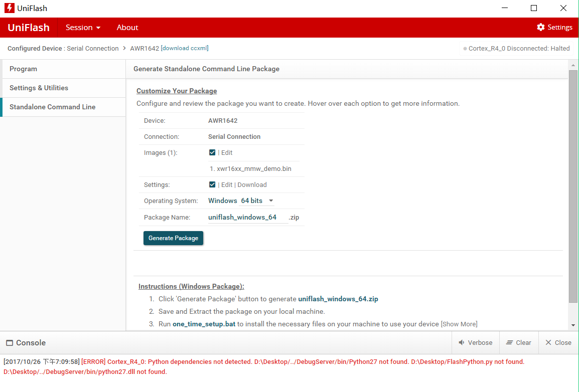Click one_time_setup.bat text
579x392 pixels.
coord(204,324)
